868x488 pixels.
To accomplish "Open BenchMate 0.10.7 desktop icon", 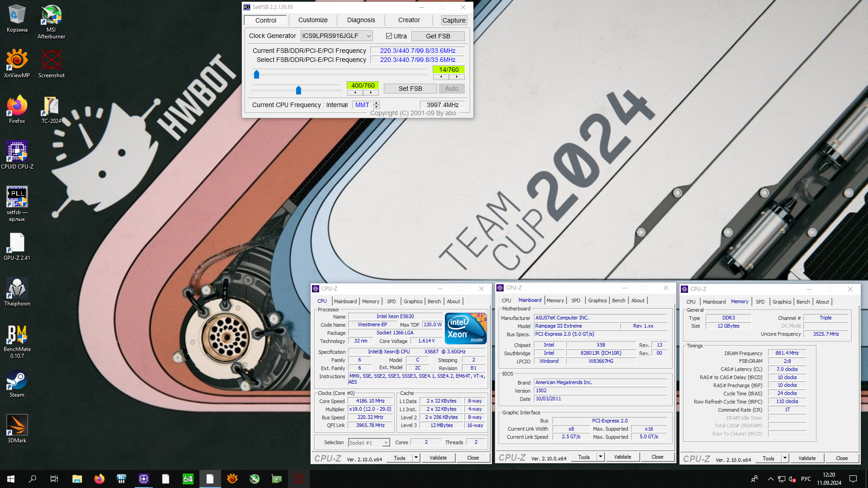I will (17, 341).
